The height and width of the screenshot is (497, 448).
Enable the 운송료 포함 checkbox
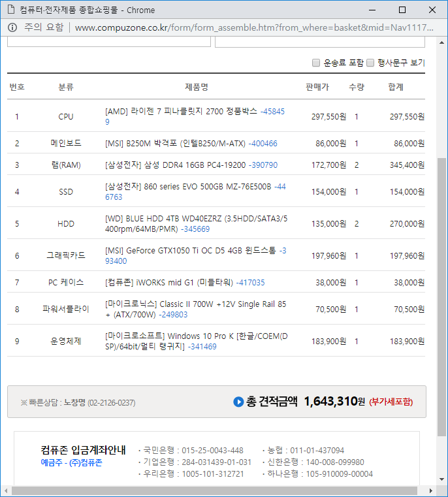click(x=316, y=63)
